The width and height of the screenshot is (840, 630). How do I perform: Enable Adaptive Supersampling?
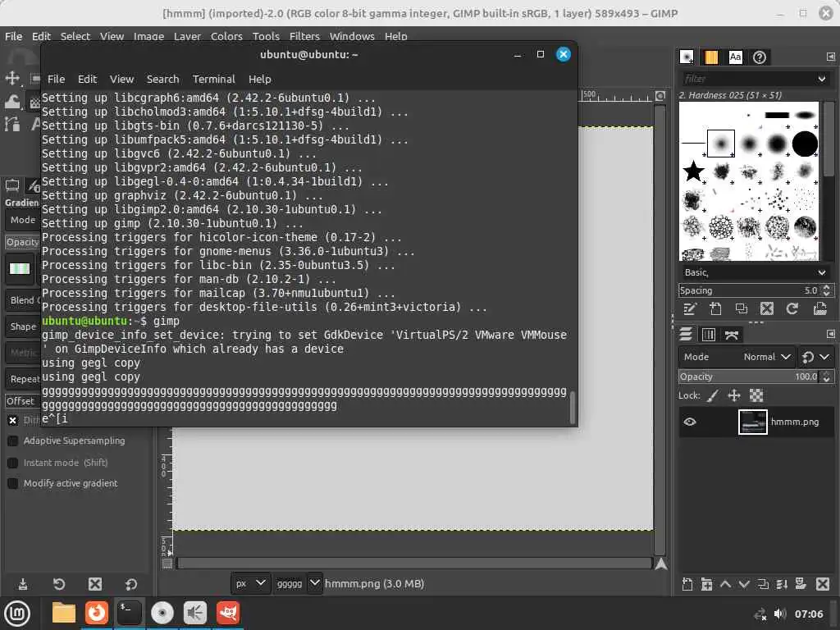click(x=13, y=441)
